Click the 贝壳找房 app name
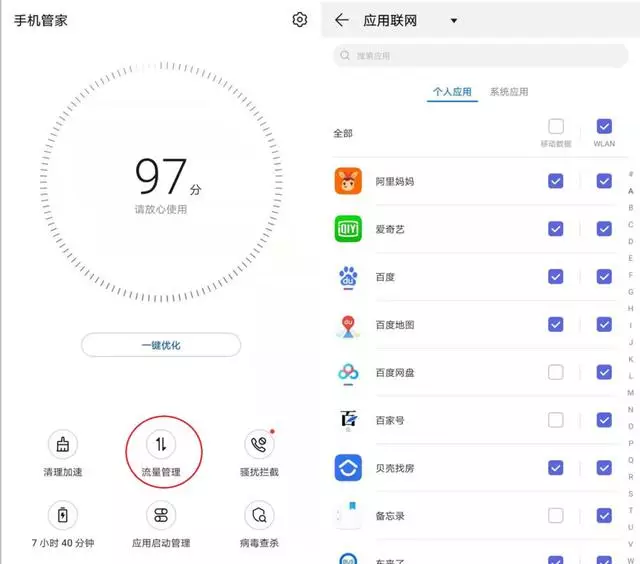The width and height of the screenshot is (640, 564). coord(395,469)
